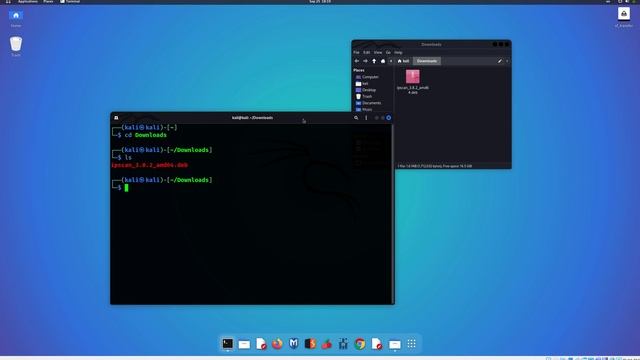The width and height of the screenshot is (640, 360).
Task: Launch Google Chrome from the dock
Action: 360,344
